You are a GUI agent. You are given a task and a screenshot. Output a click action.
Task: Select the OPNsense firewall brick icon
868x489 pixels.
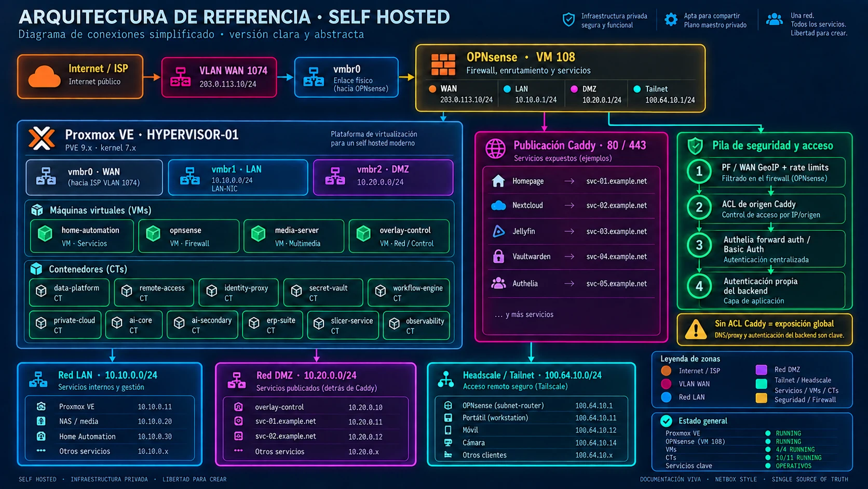443,64
